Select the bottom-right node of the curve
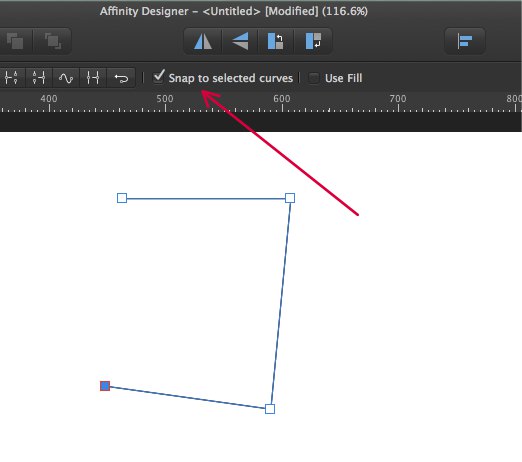 point(270,409)
